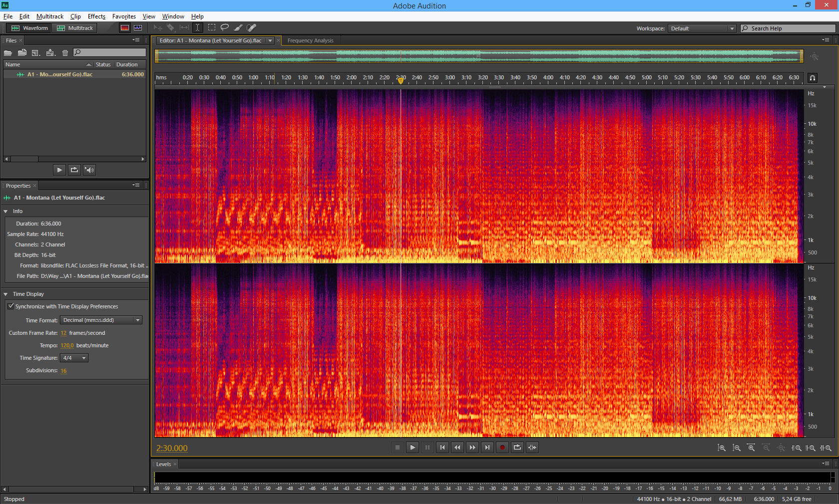Toggle Skip Selection in transport
The width and height of the screenshot is (839, 504).
tap(532, 448)
